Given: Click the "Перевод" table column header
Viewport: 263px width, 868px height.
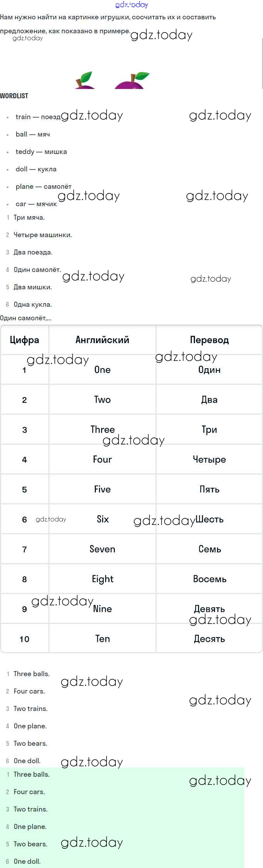Looking at the screenshot, I should 209,340.
